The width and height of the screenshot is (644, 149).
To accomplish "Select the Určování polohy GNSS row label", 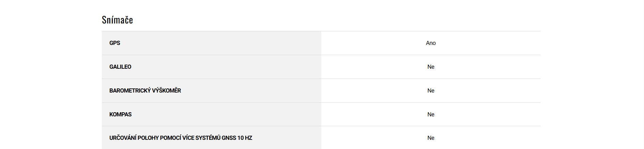I will pyautogui.click(x=181, y=138).
